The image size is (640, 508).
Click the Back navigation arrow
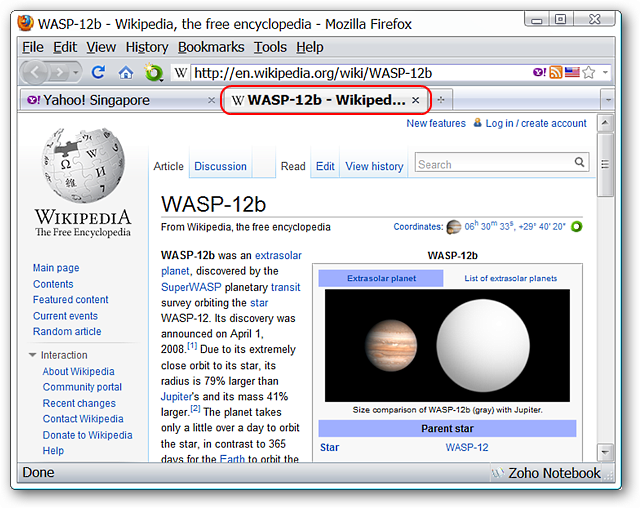(35, 73)
